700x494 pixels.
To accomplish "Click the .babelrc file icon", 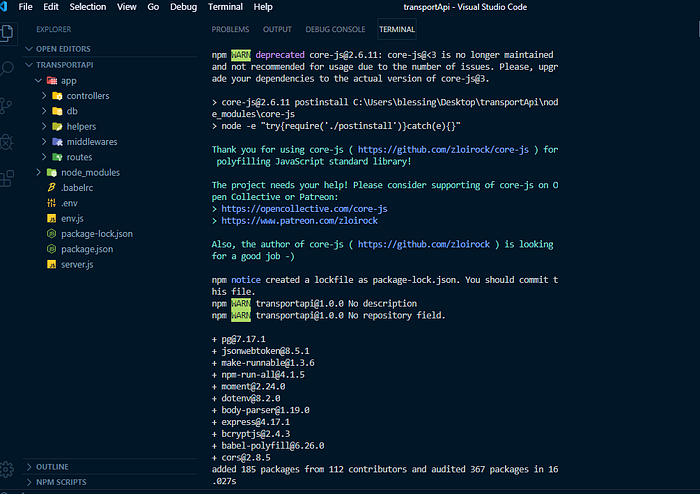I will (52, 188).
